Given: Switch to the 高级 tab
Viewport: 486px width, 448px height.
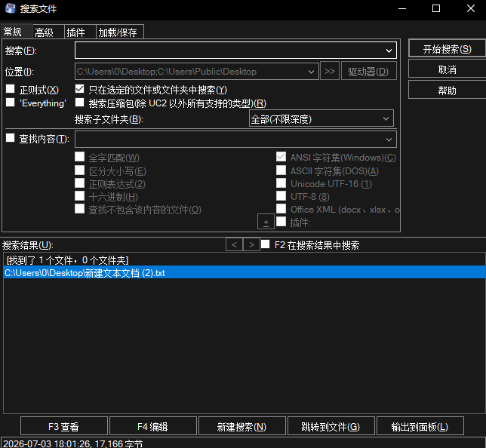Looking at the screenshot, I should pos(48,32).
